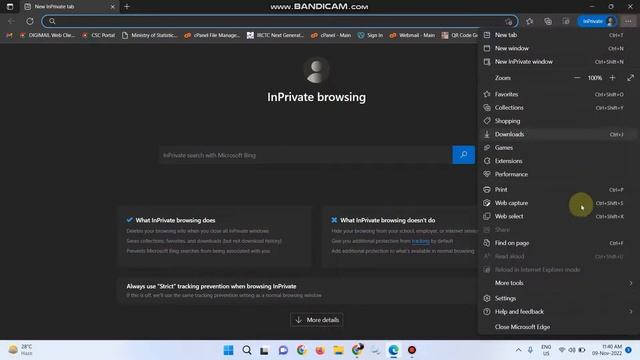This screenshot has width=640, height=360.
Task: Open the Chat taskbar icon
Action: click(x=283, y=350)
